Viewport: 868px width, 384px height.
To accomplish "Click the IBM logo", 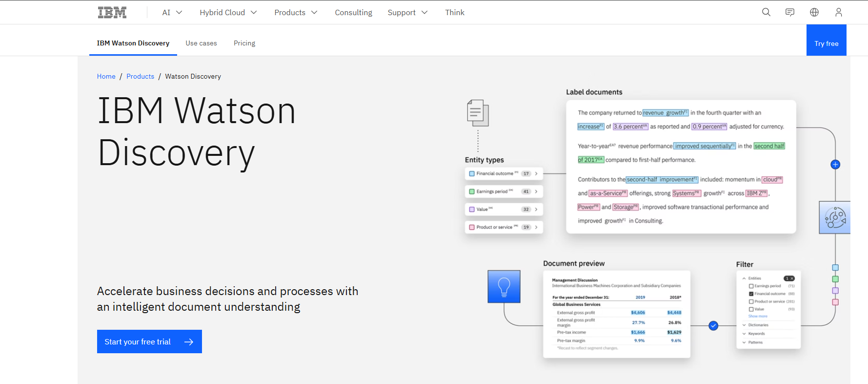I will [112, 12].
